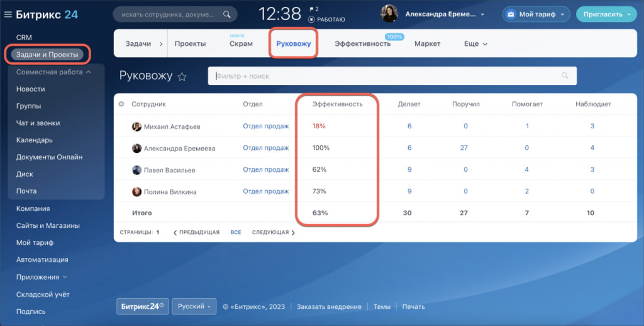
Task: Open the Задачи tab
Action: 138,43
